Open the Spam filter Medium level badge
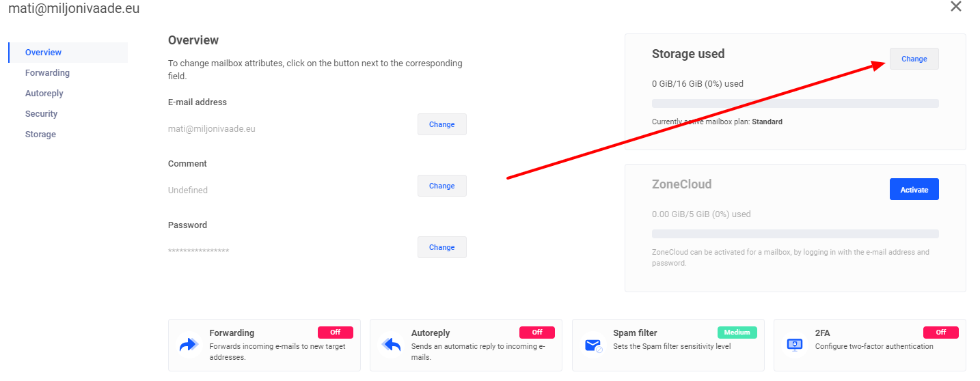Image resolution: width=980 pixels, height=381 pixels. coord(737,333)
